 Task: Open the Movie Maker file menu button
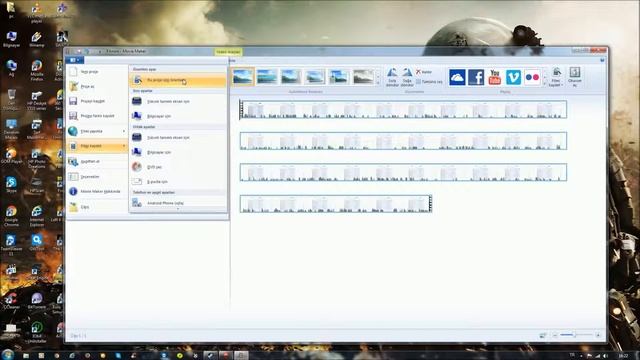point(75,60)
